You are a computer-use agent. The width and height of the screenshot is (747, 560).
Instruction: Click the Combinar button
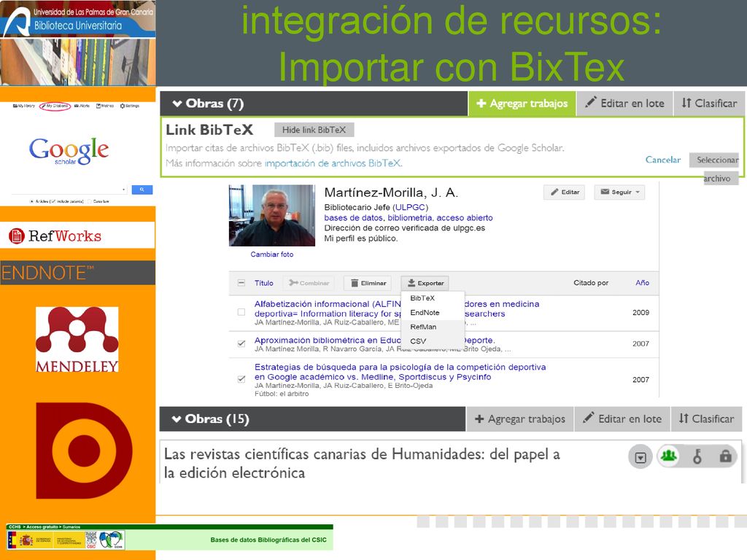(309, 283)
